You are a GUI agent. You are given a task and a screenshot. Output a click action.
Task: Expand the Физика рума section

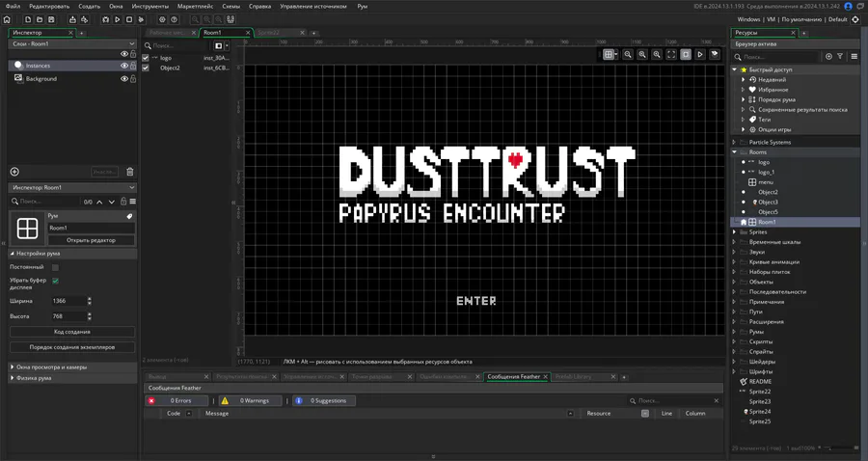point(13,378)
